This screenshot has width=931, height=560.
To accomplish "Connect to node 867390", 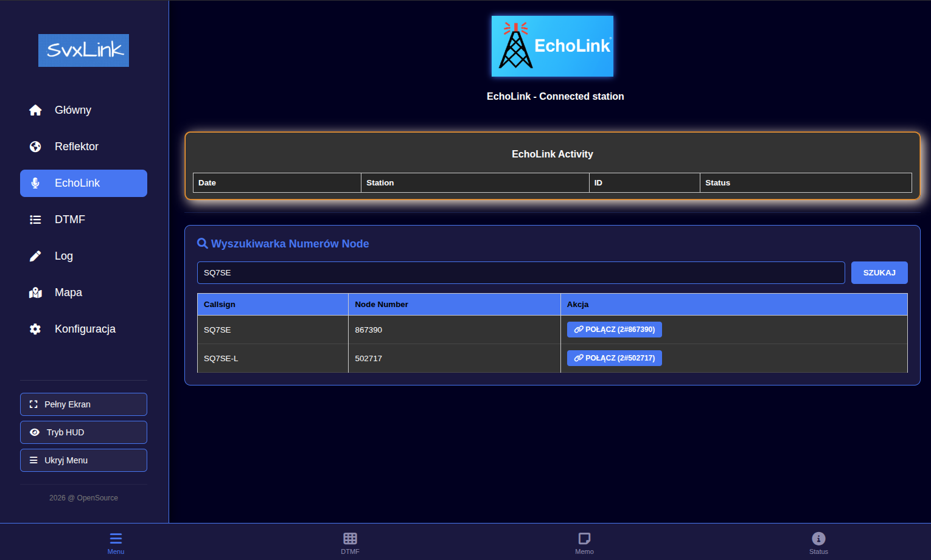I will point(614,330).
